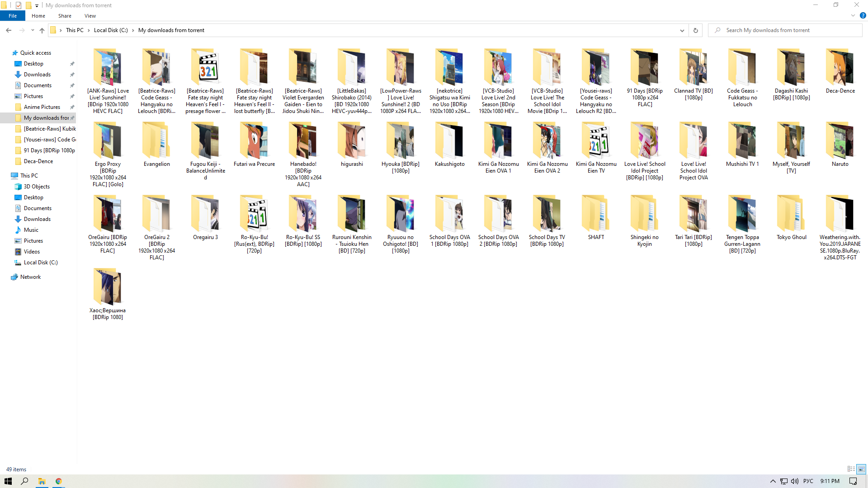Open the File menu tab
The width and height of the screenshot is (868, 488).
click(13, 16)
